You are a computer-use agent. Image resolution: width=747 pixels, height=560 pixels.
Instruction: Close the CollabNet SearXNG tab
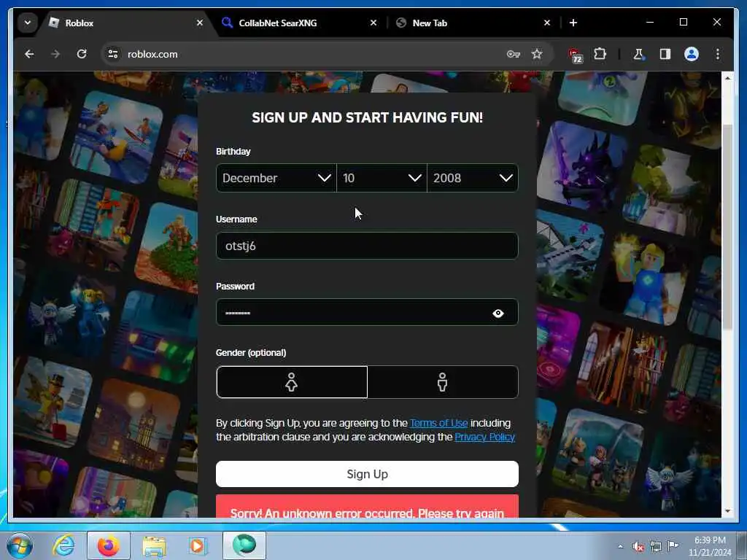(373, 23)
